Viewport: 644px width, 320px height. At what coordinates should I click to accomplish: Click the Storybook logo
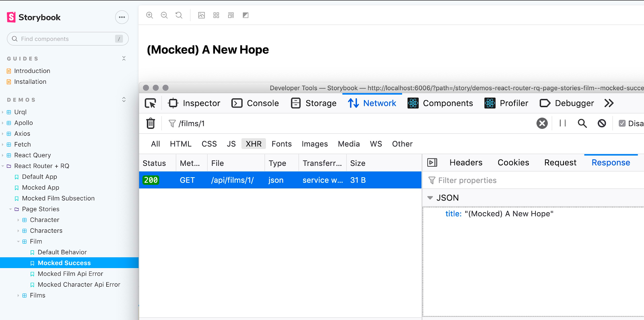point(34,17)
